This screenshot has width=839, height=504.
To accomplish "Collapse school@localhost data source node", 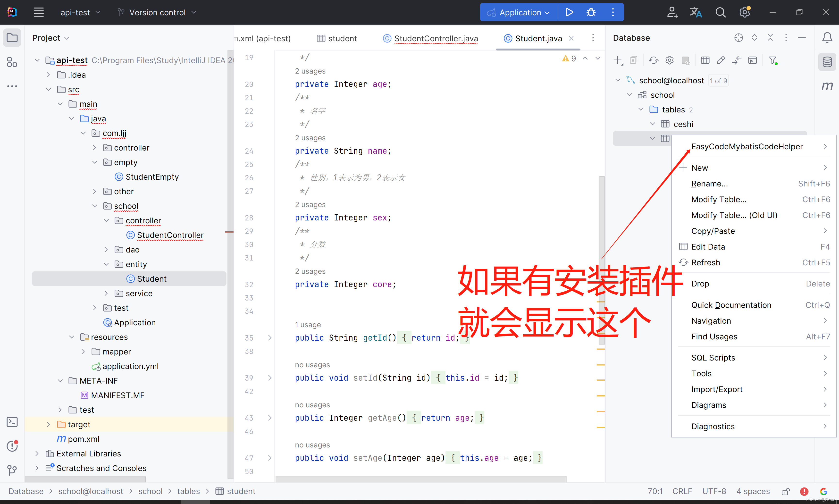I will (618, 81).
